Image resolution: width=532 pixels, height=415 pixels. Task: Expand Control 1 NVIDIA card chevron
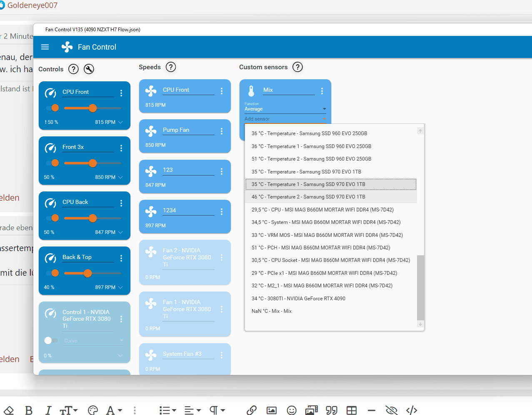pos(120,356)
